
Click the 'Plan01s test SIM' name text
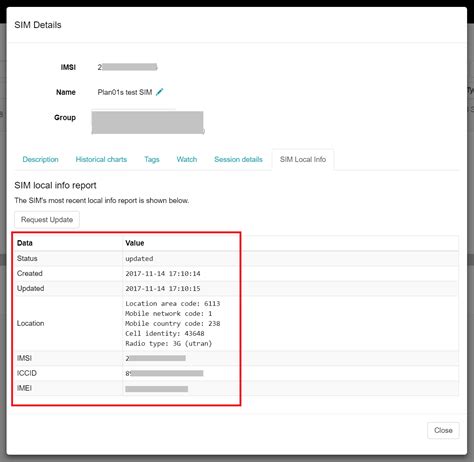[x=125, y=92]
